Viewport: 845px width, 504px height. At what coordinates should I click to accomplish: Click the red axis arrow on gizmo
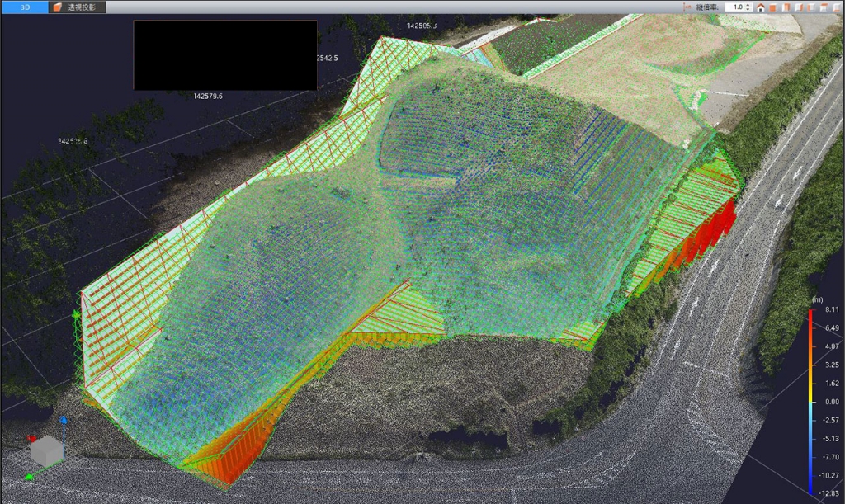pyautogui.click(x=31, y=438)
